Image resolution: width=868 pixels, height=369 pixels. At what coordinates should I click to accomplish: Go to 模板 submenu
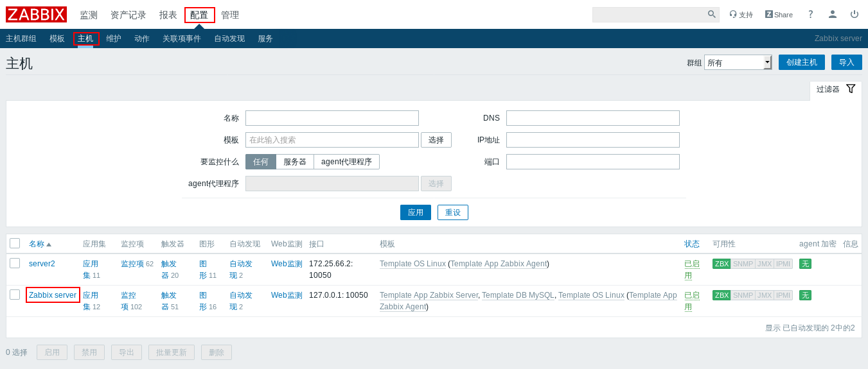click(x=57, y=39)
